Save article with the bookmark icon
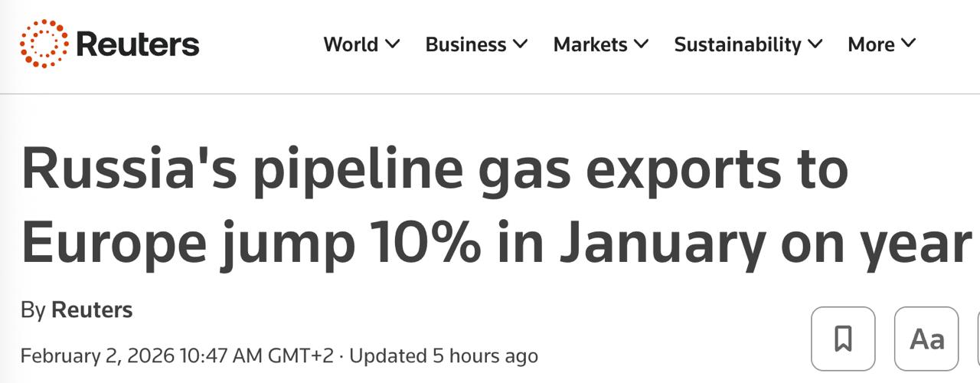This screenshot has width=980, height=383. tap(843, 338)
